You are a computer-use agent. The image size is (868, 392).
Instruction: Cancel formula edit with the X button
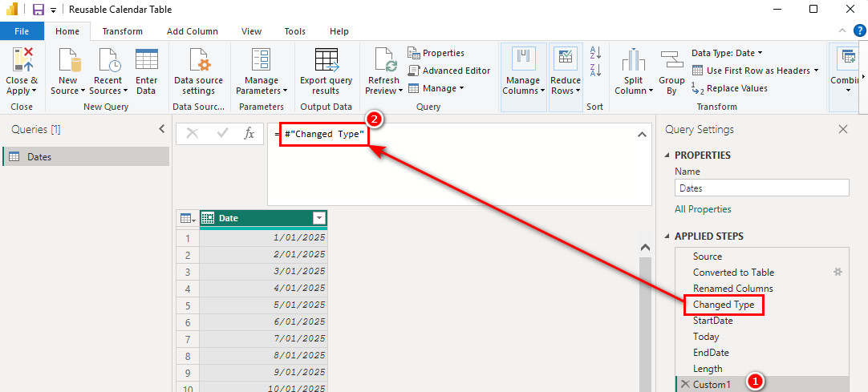click(193, 134)
